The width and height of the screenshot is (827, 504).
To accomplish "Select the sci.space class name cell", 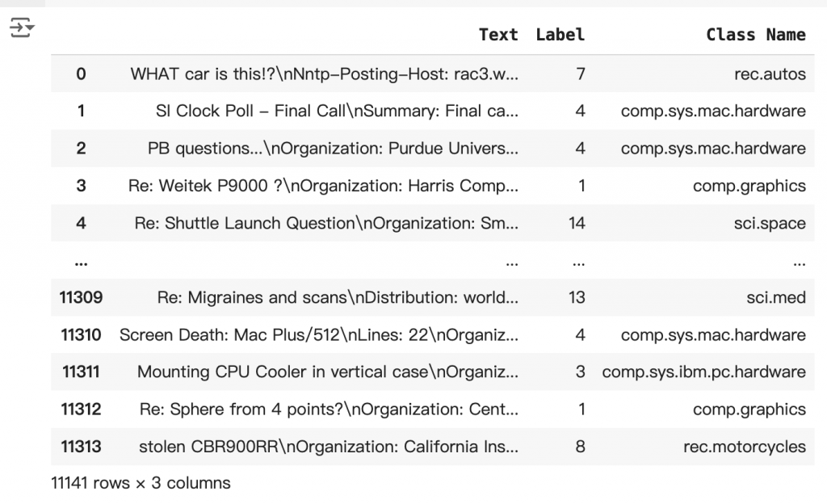I will click(770, 223).
